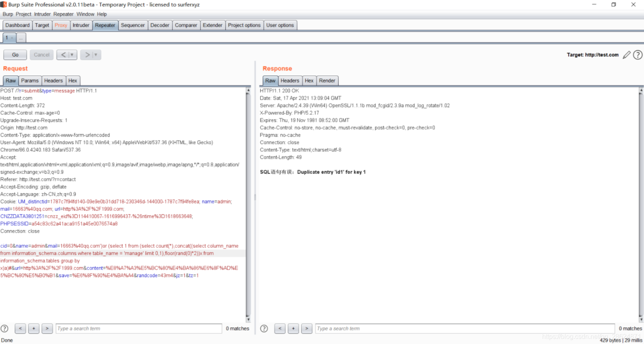Screen dimensions: 644x344
Task: Open request search help icon
Action: pos(4,329)
